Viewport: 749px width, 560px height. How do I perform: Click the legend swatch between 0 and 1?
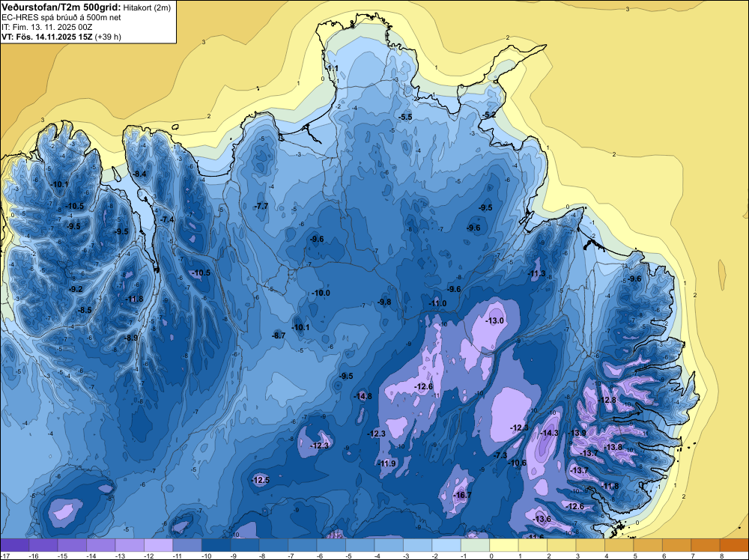504,545
